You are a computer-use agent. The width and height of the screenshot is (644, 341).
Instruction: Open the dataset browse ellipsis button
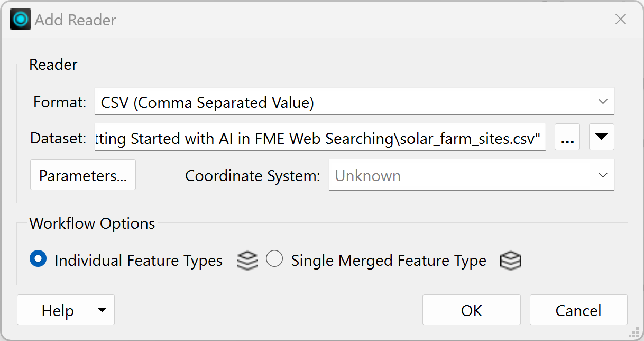pos(567,138)
